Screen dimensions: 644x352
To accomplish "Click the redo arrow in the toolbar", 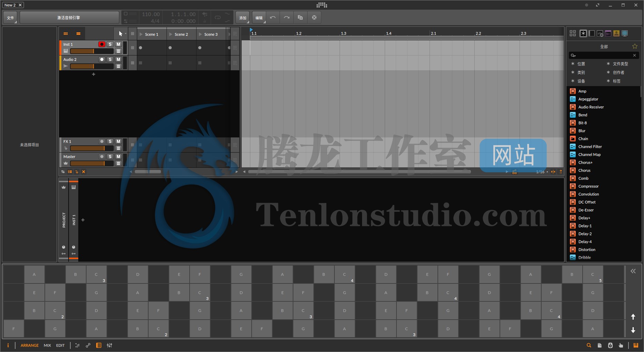I will (x=286, y=18).
